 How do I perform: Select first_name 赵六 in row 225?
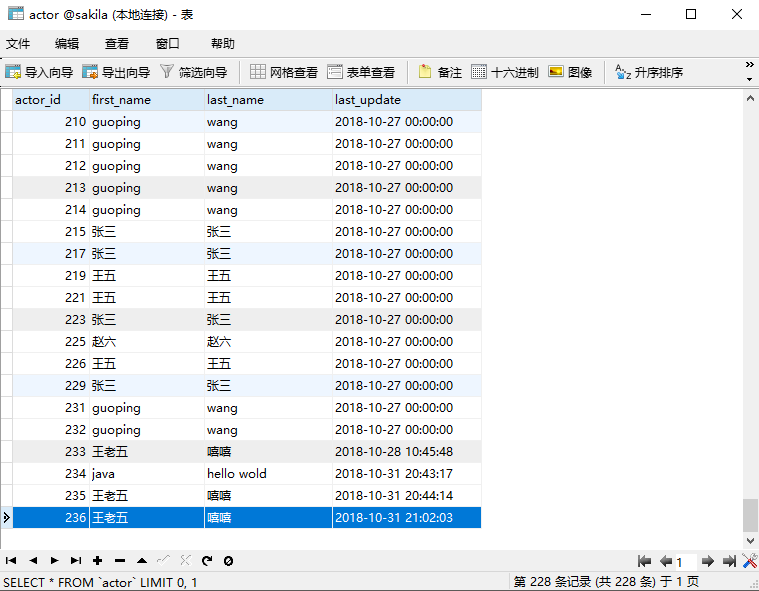point(147,342)
